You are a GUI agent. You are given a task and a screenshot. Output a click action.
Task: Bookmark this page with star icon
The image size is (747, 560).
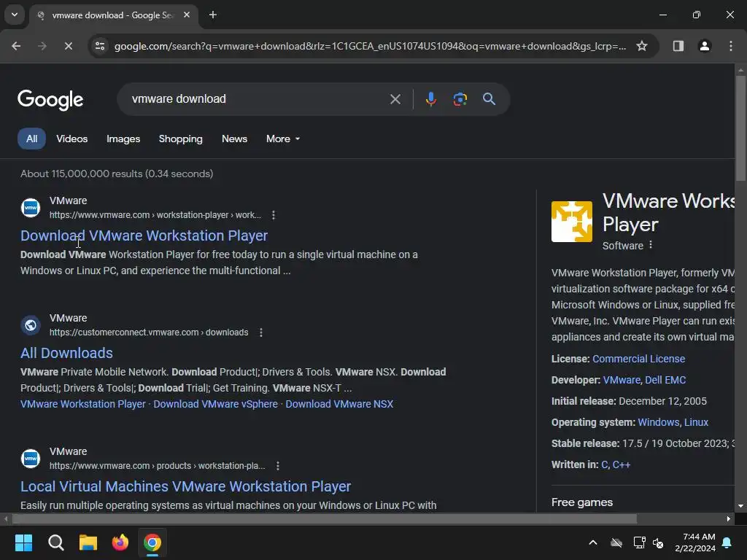pos(642,46)
